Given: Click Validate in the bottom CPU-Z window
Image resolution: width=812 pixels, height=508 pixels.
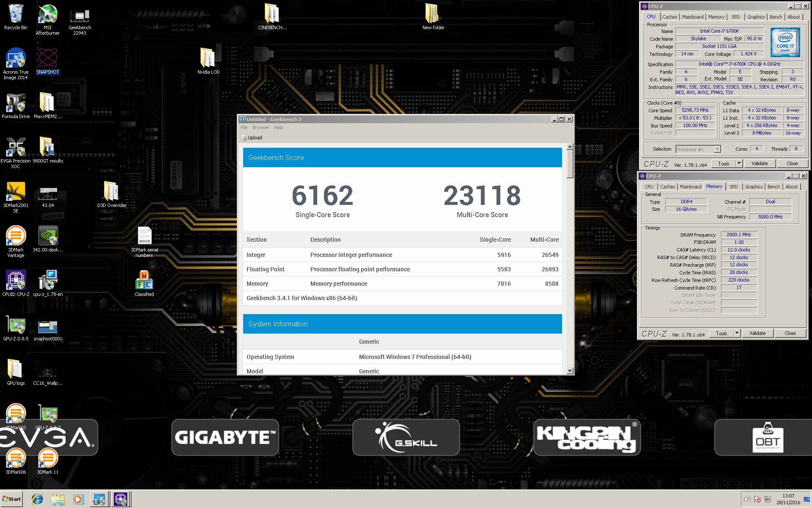Looking at the screenshot, I should [757, 333].
